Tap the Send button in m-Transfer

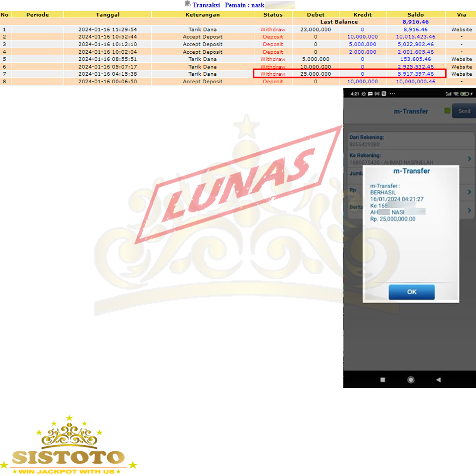464,111
